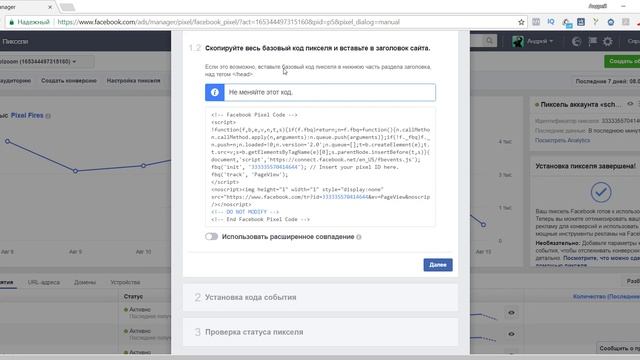Toggle the eye icon in second Активно row

coord(511,334)
